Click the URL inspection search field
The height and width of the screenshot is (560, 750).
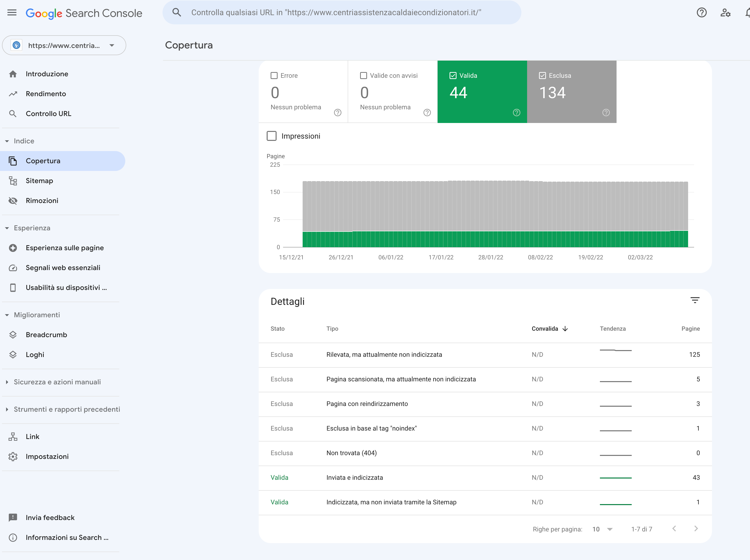click(342, 12)
